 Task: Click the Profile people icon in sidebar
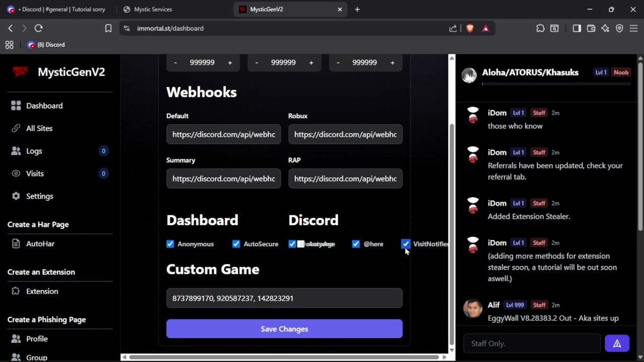(16, 339)
